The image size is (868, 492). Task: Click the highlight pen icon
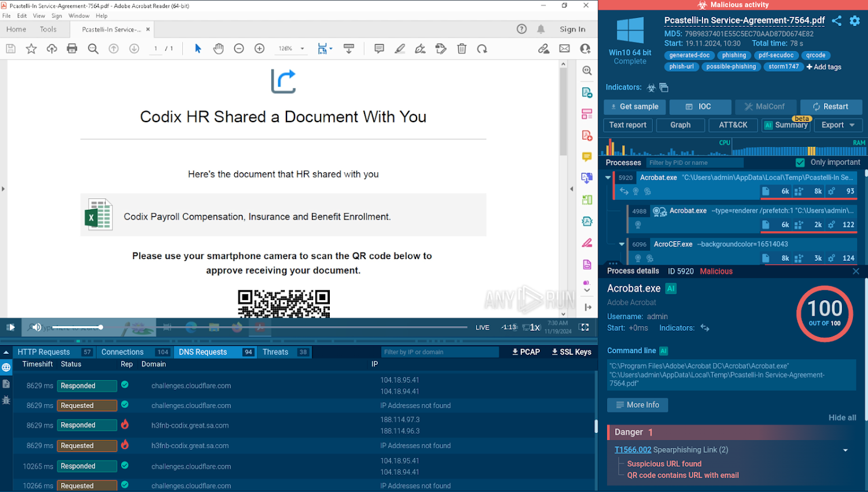point(400,49)
